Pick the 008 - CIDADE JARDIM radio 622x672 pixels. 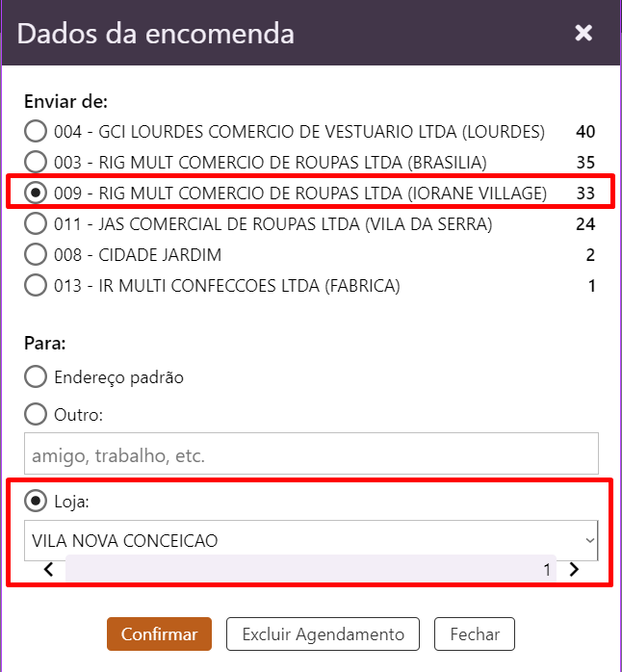click(36, 255)
